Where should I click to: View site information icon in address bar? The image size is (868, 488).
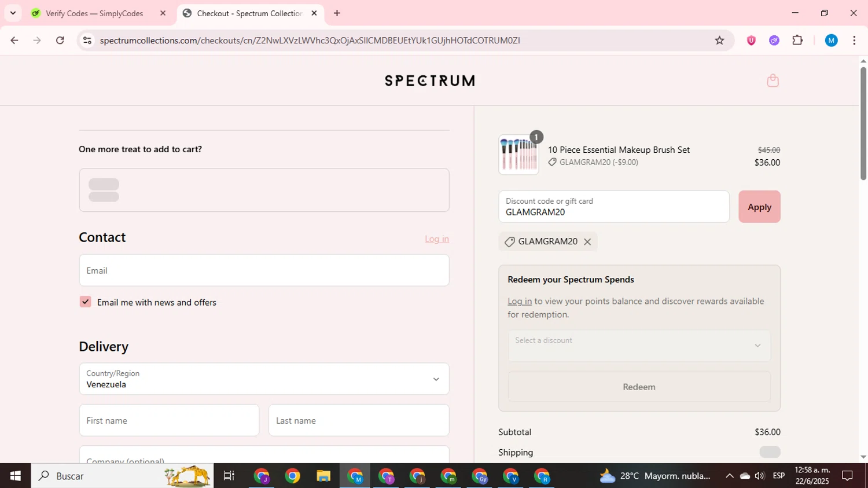[x=87, y=41]
